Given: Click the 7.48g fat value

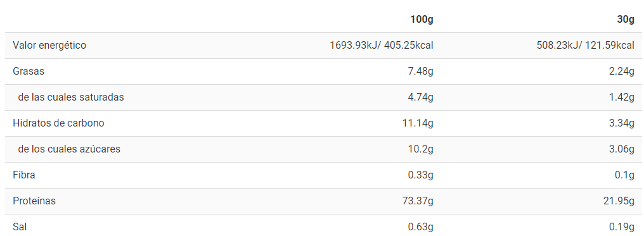Looking at the screenshot, I should click(x=422, y=71).
